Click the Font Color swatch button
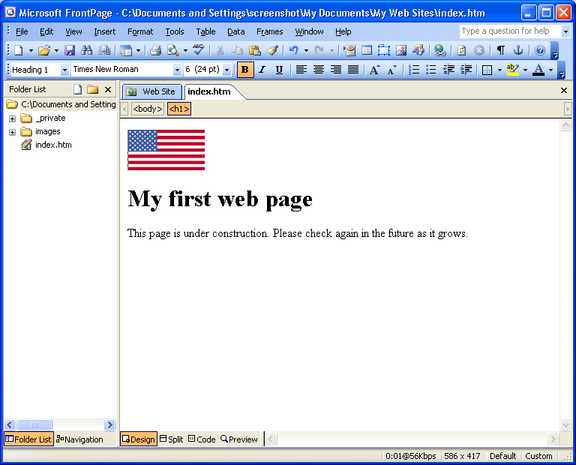Image resolution: width=576 pixels, height=465 pixels. 538,69
